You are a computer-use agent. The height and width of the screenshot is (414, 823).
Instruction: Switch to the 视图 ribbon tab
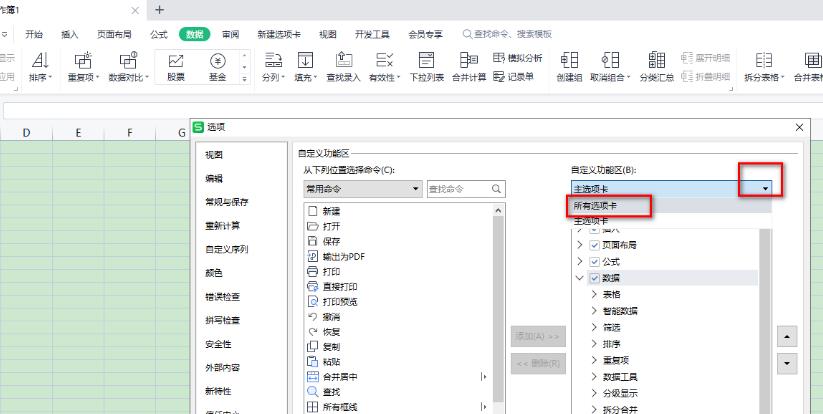(x=328, y=35)
